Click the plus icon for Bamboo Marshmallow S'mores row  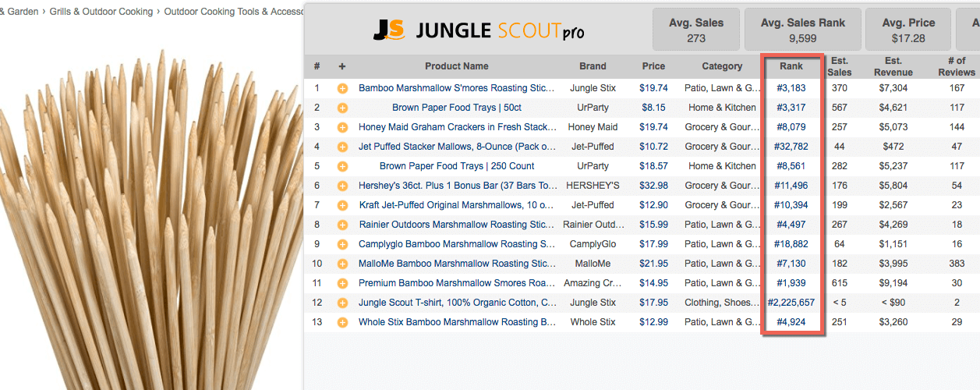click(x=342, y=88)
